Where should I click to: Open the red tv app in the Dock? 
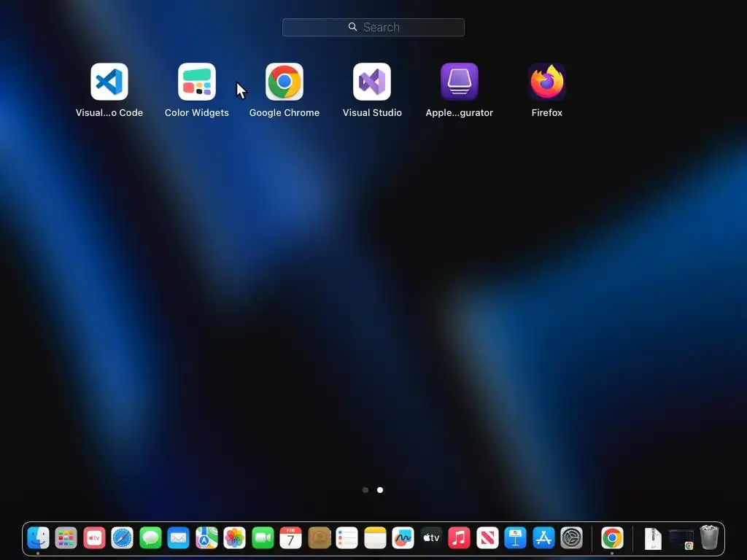pyautogui.click(x=94, y=538)
